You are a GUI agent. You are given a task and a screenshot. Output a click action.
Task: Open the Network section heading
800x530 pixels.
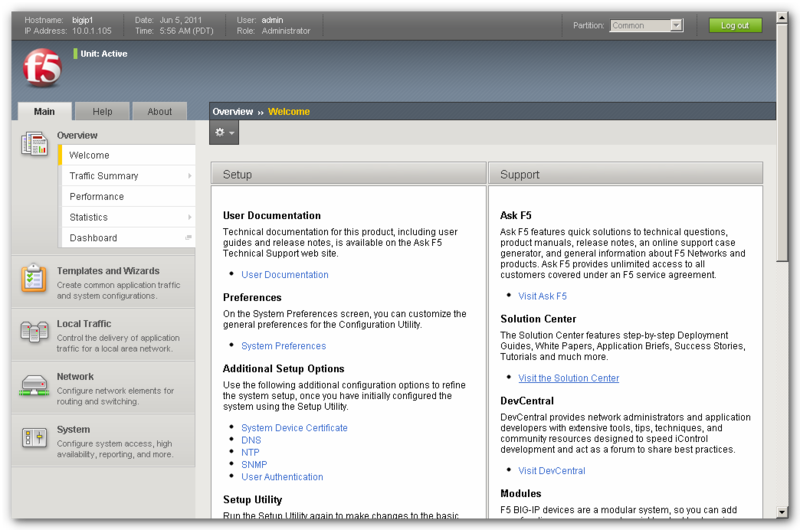[75, 376]
